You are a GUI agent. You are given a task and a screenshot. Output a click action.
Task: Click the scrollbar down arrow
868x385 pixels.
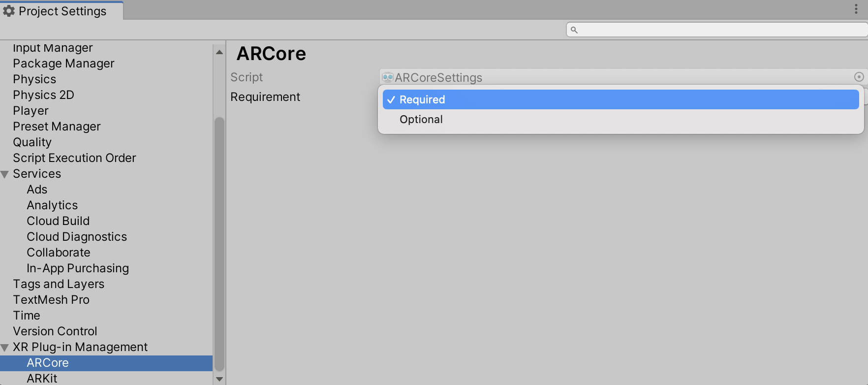pos(219,379)
